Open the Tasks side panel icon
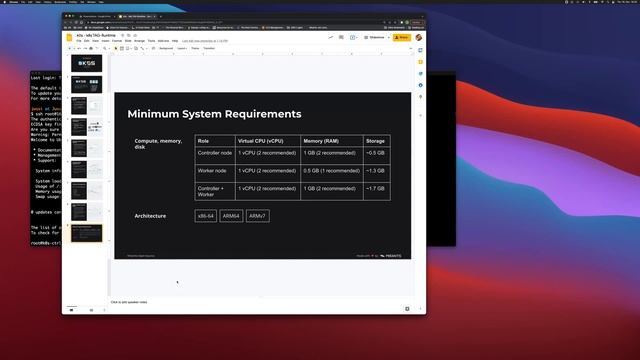 pyautogui.click(x=420, y=74)
